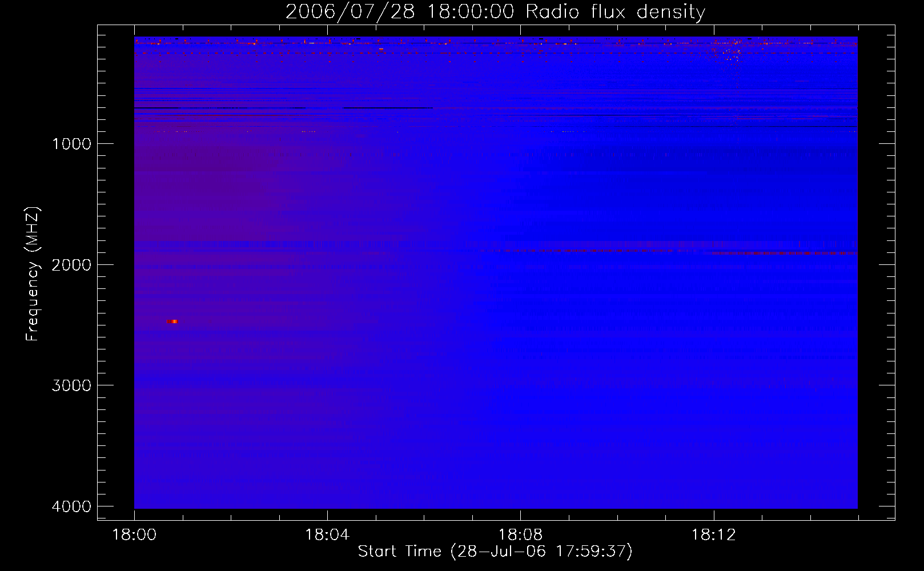Click the 18:04 time tick label
Screen dimensions: 924x571
click(x=327, y=535)
